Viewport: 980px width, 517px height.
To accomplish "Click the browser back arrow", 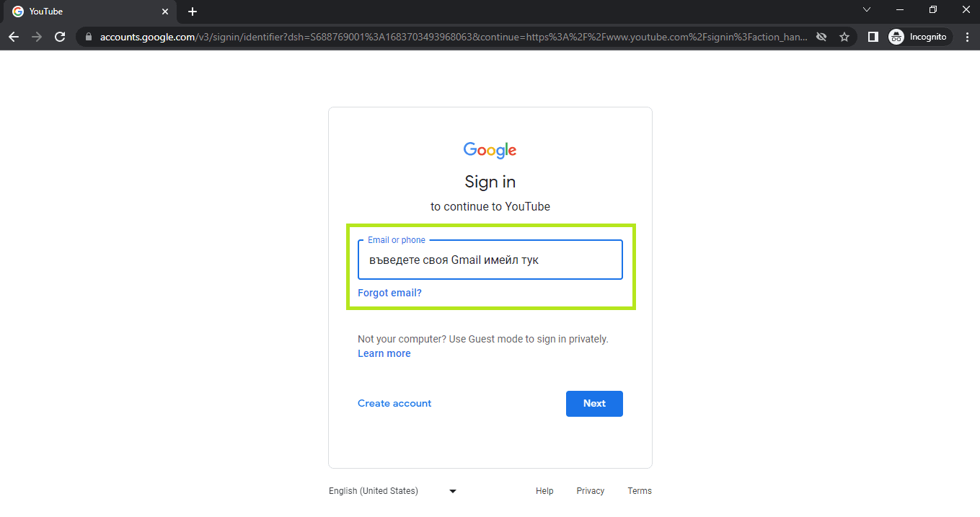I will coord(14,37).
